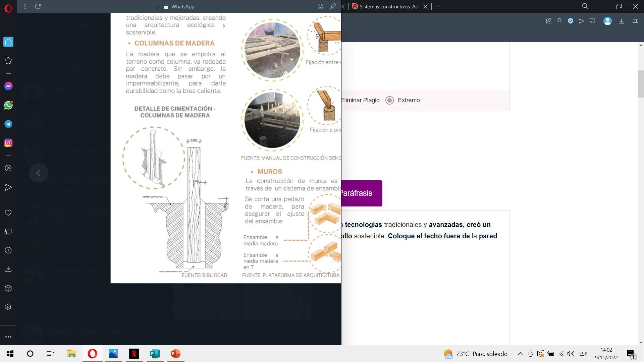The height and width of the screenshot is (362, 644).
Task: Open the emoji button in the WhatsApp panel header
Action: (320, 6)
